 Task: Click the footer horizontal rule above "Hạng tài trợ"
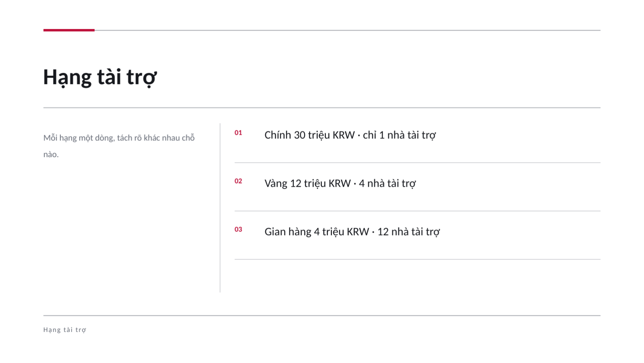tap(322, 315)
